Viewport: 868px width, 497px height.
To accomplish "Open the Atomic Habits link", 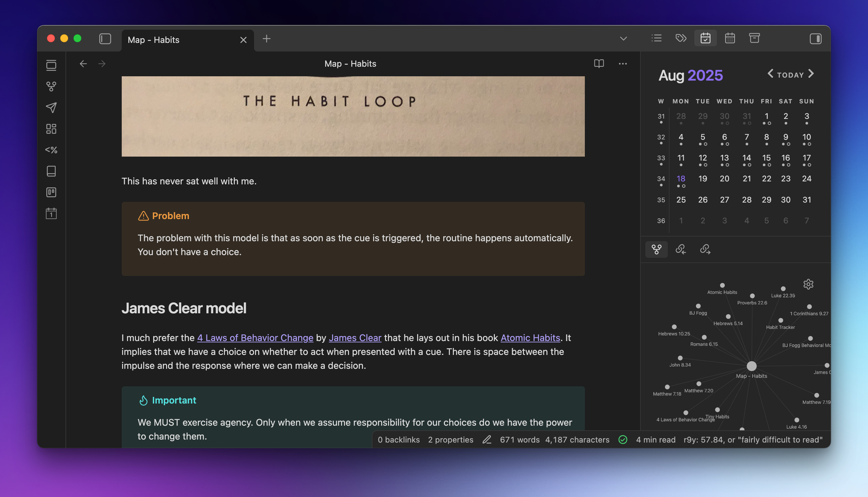I will point(530,338).
